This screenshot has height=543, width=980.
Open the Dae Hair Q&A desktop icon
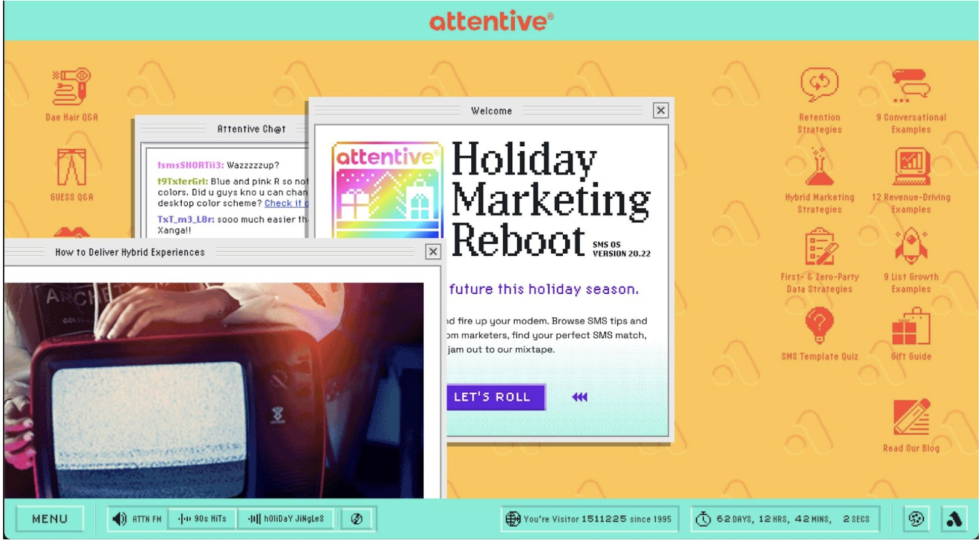pos(72,95)
